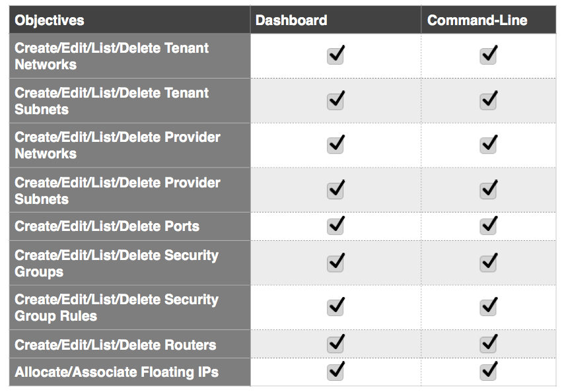Image resolution: width=562 pixels, height=392 pixels.
Task: Uncheck Command-Line checkbox for Security Groups
Action: click(488, 263)
